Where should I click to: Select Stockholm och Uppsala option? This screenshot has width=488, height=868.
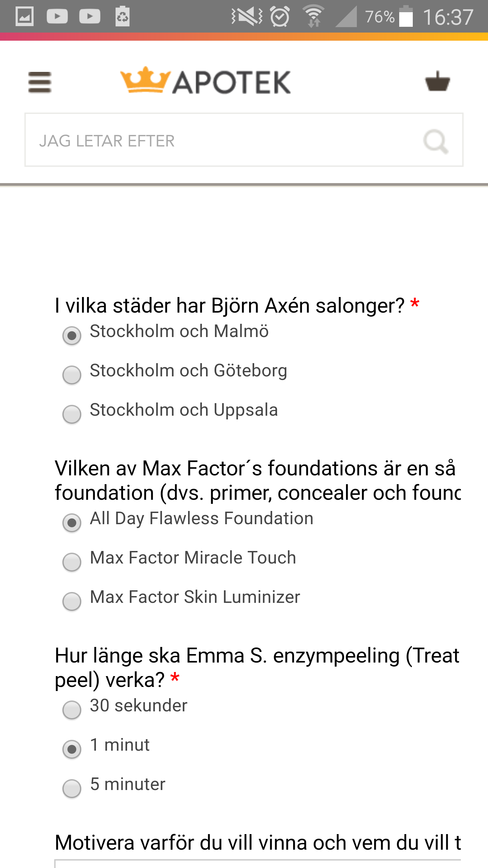point(72,414)
